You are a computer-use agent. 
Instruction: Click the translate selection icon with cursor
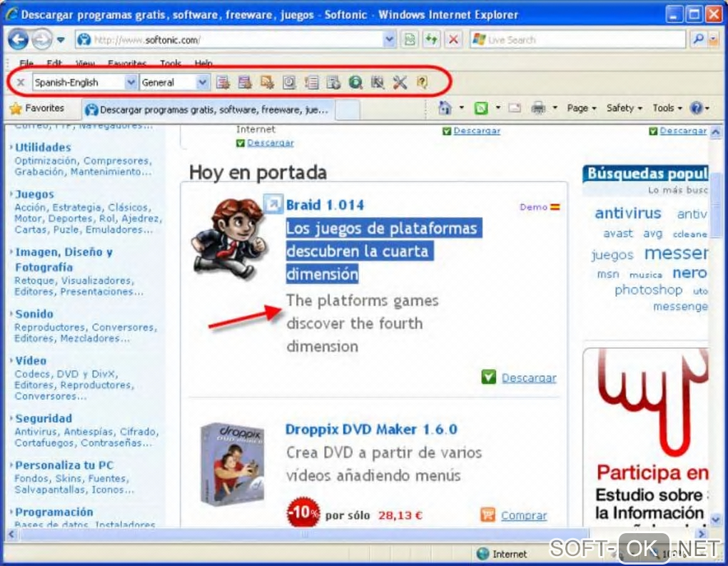(x=267, y=83)
